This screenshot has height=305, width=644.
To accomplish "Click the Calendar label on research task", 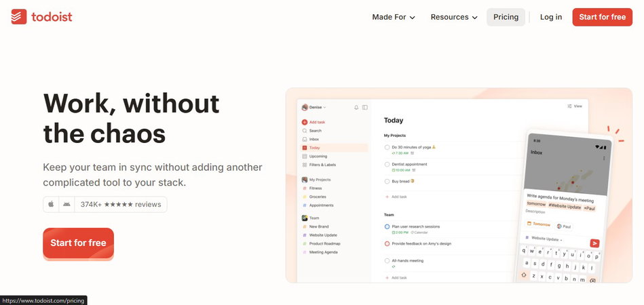I will click(419, 232).
